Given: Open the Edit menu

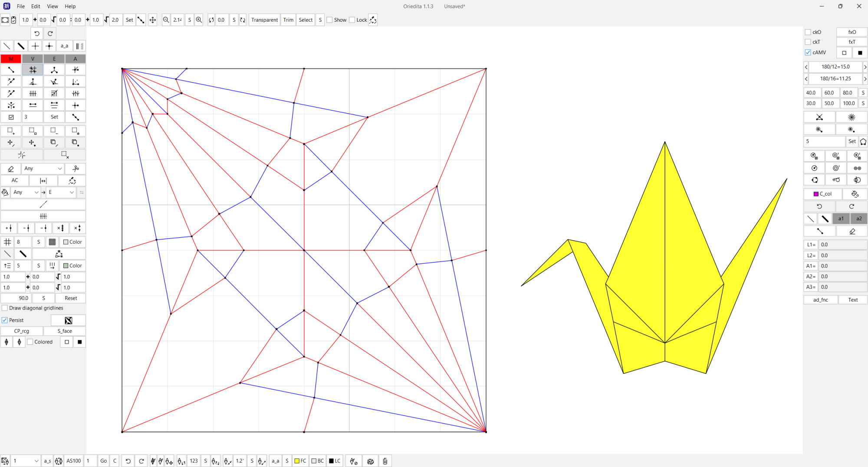Looking at the screenshot, I should [x=36, y=7].
